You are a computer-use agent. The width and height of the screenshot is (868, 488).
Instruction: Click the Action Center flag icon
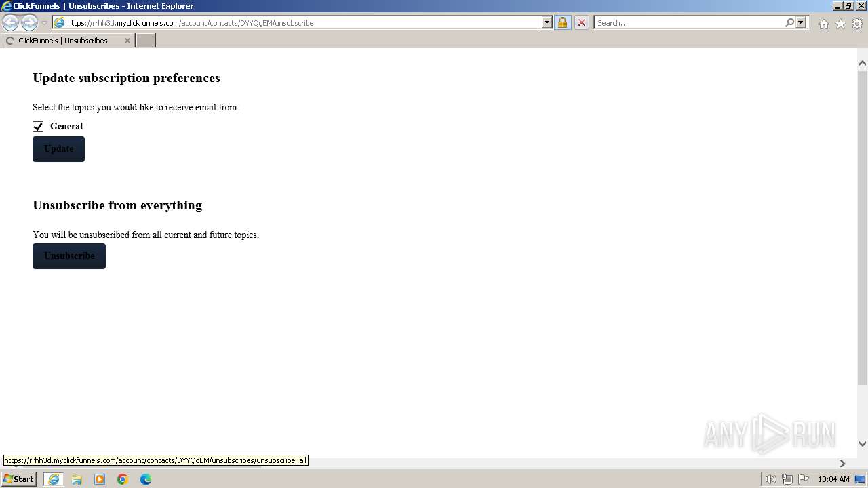tap(804, 479)
